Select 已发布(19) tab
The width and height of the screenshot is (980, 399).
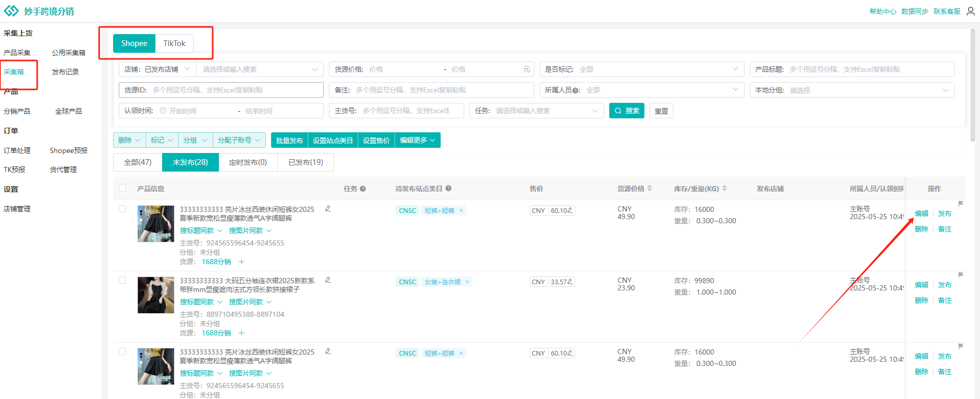tap(306, 162)
